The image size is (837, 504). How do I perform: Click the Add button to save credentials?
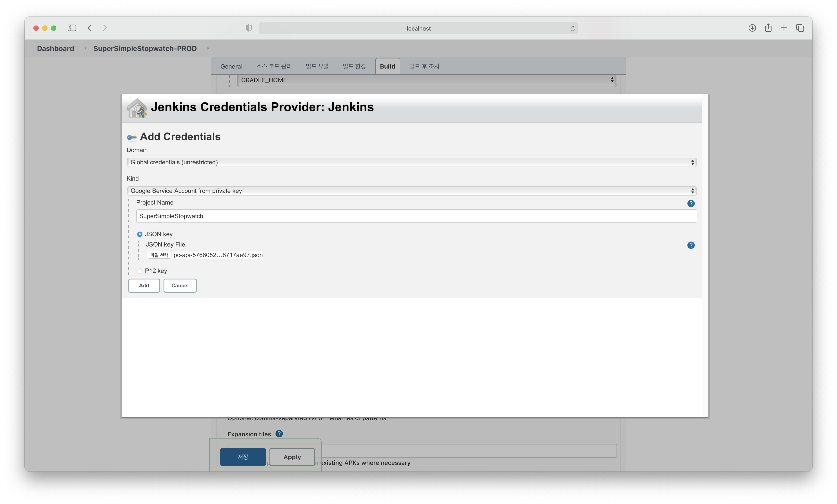144,286
